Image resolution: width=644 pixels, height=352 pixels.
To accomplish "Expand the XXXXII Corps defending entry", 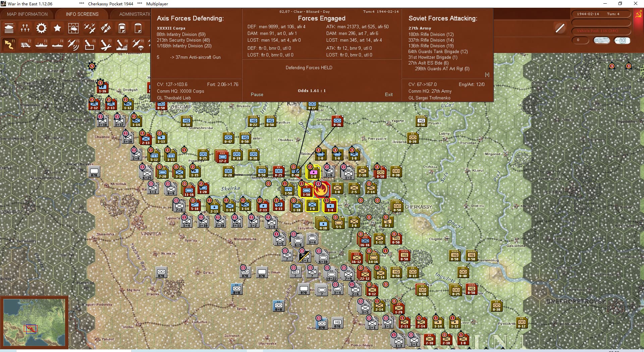I will (171, 28).
